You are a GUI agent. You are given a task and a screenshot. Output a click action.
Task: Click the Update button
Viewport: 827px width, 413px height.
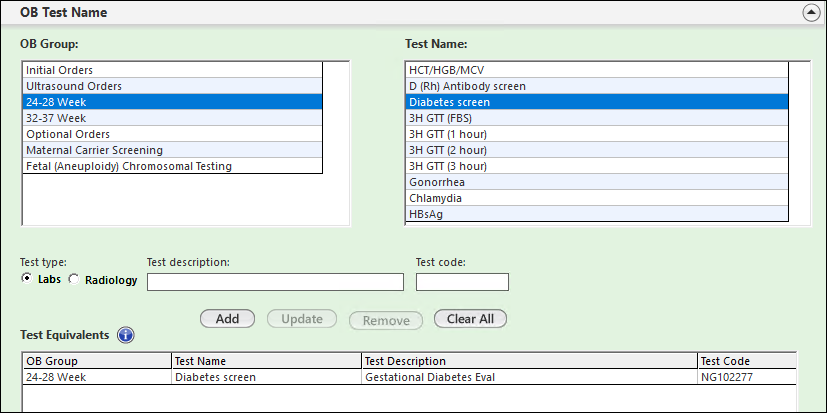tap(302, 319)
